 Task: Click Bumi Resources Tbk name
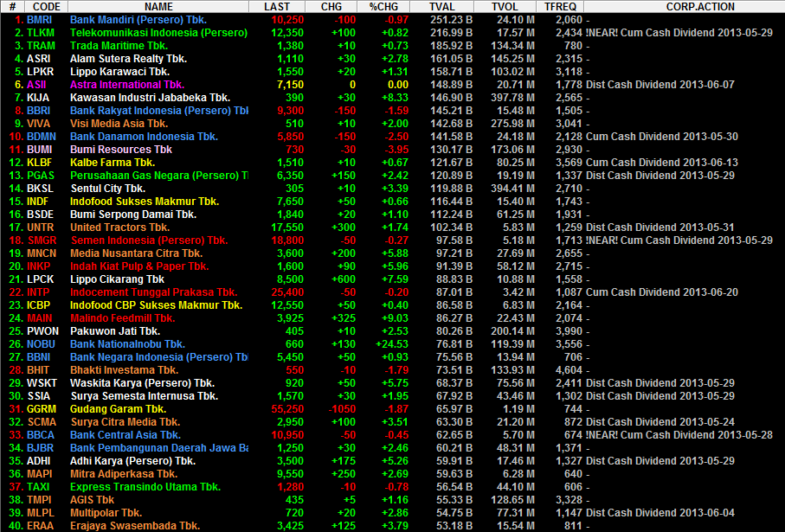pyautogui.click(x=120, y=151)
